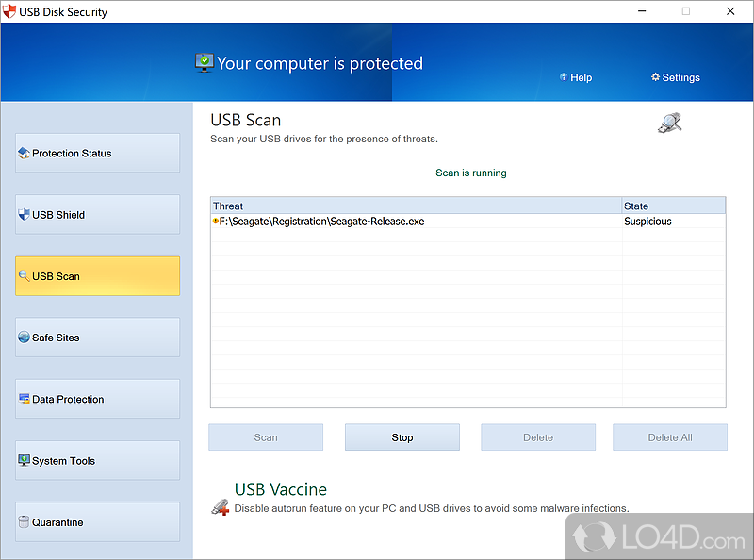Screen dimensions: 754x560
Task: Open the USB Vaccine feature link
Action: [281, 489]
